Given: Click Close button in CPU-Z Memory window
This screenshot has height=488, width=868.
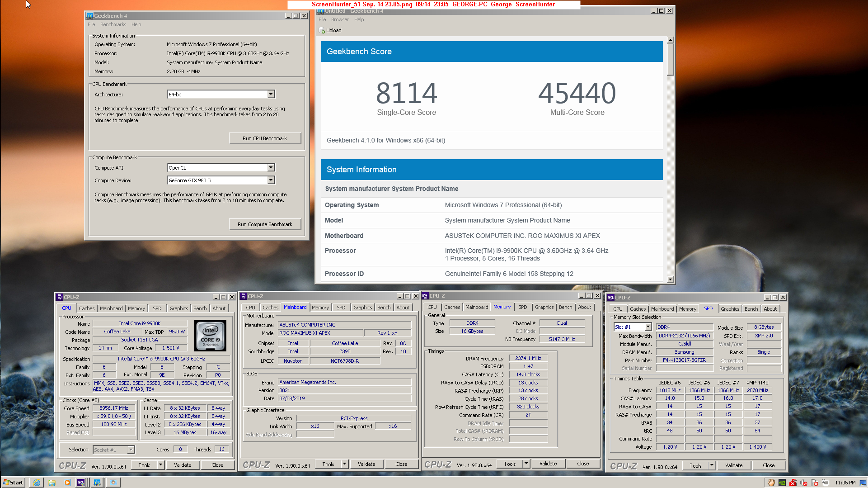Looking at the screenshot, I should pos(583,464).
